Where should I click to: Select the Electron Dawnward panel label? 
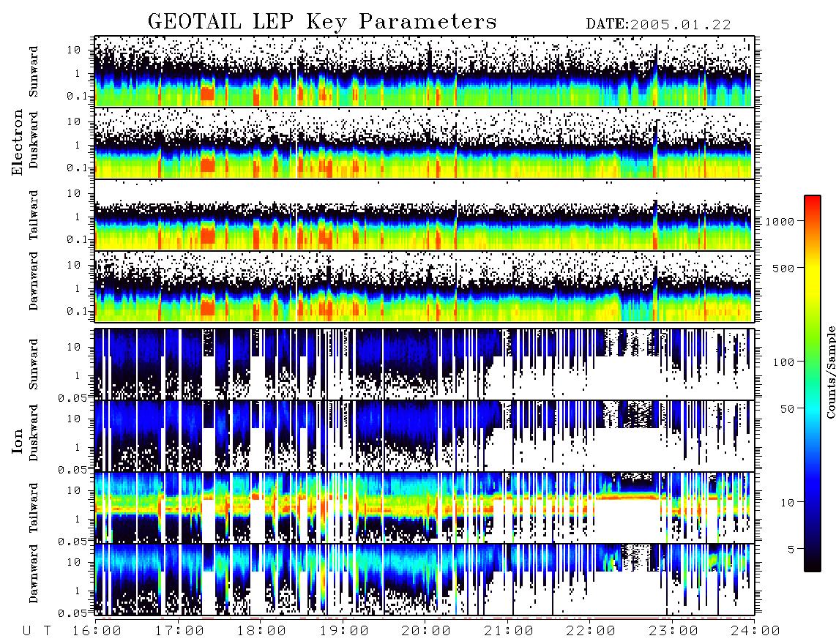click(x=34, y=281)
